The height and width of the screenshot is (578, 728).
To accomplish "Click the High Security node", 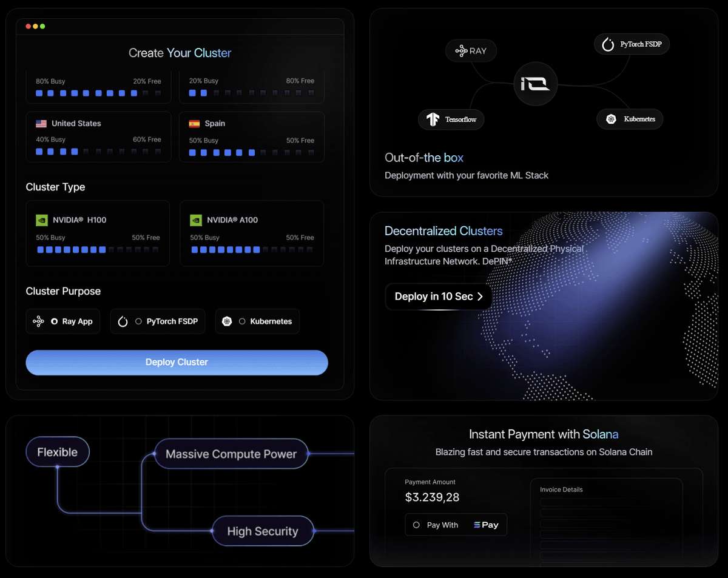I will pyautogui.click(x=263, y=531).
